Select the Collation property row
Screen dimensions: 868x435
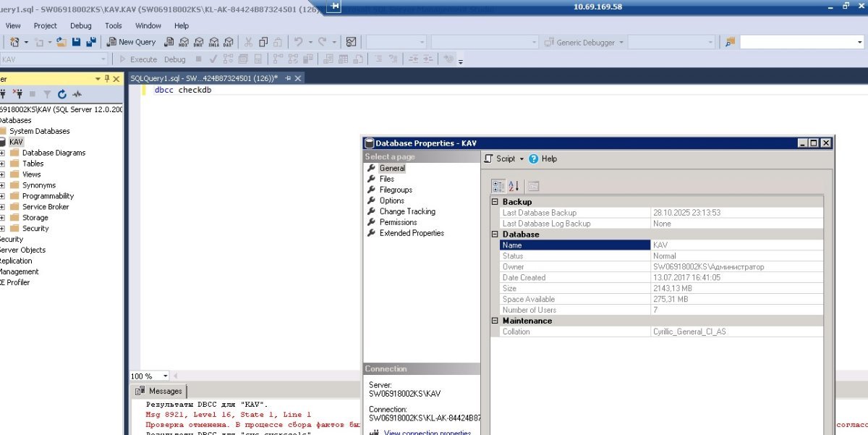point(575,331)
